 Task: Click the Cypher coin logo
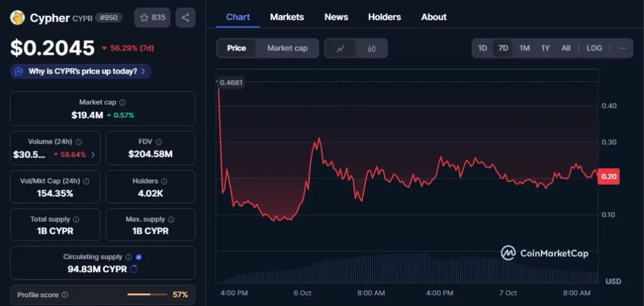coord(17,18)
